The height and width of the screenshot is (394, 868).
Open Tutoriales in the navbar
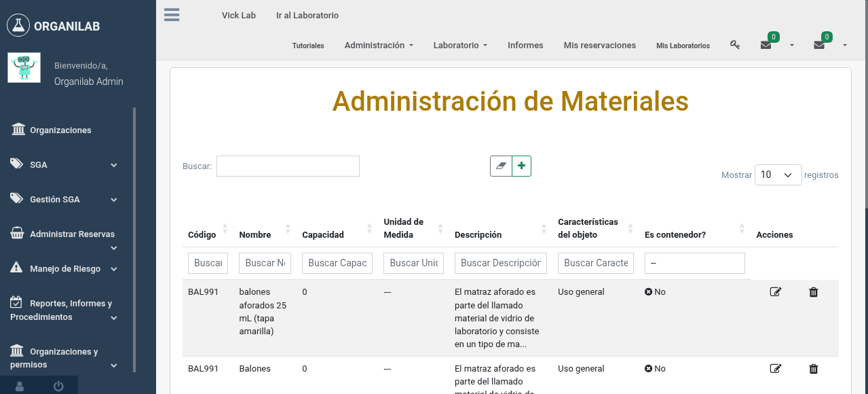click(308, 46)
